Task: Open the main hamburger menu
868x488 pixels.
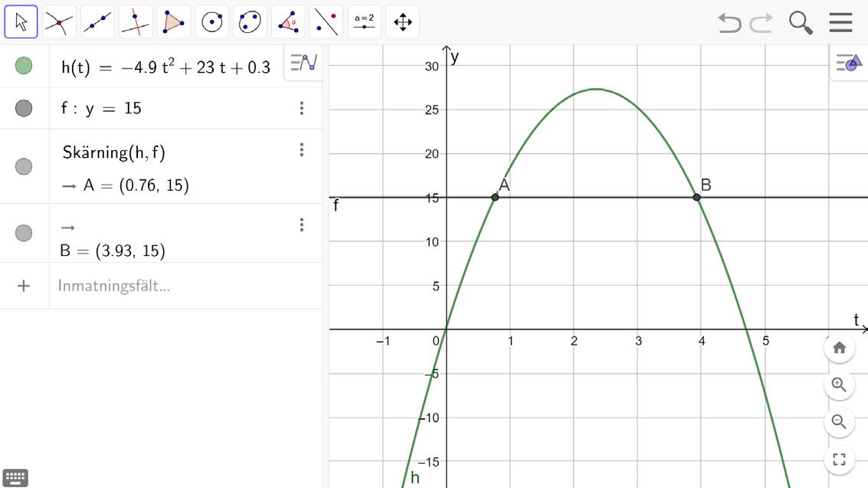Action: (840, 23)
